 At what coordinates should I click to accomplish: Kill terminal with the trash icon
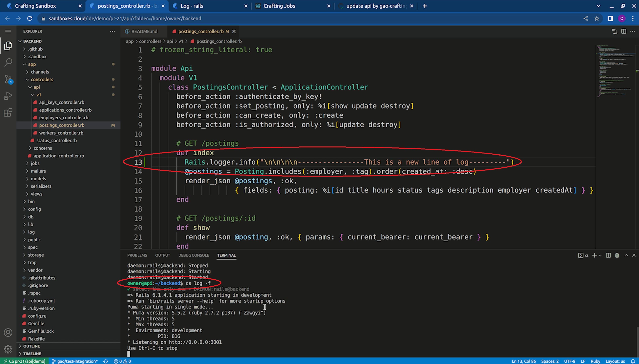point(617,255)
